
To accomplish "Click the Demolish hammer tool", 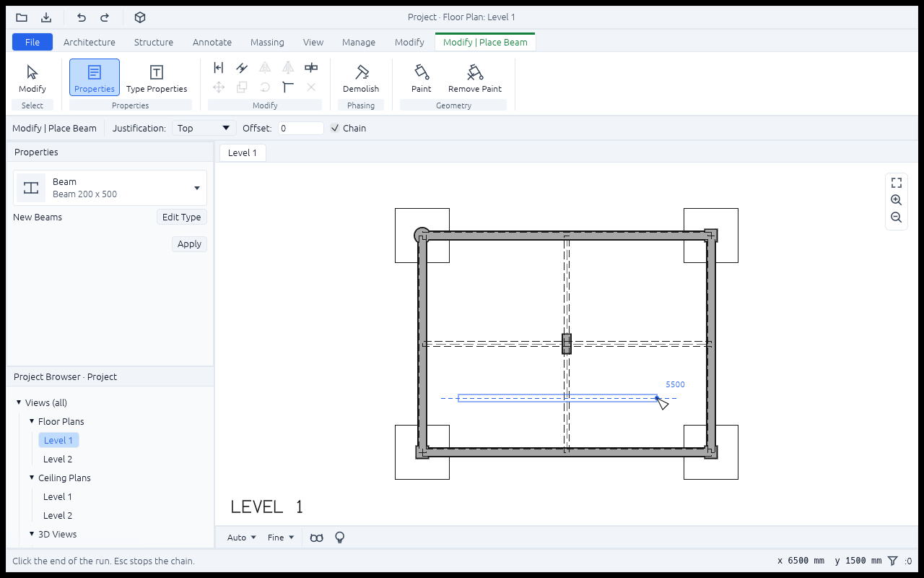I will pyautogui.click(x=361, y=78).
